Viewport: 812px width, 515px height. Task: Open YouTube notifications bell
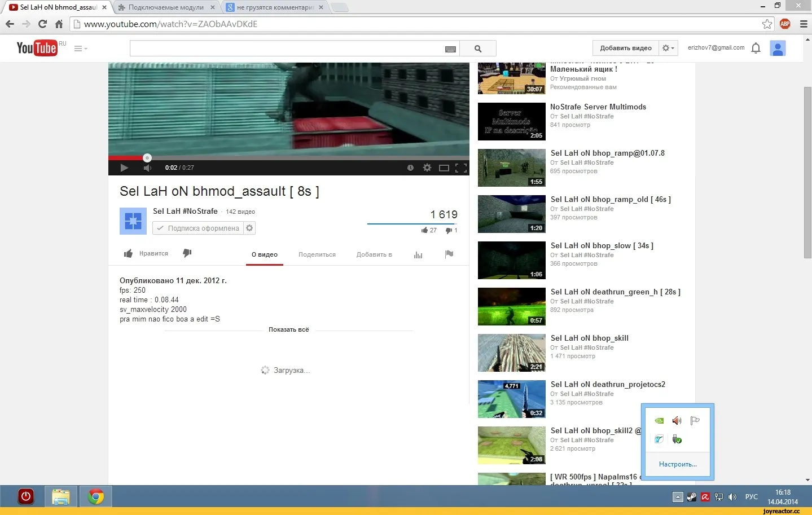point(756,48)
